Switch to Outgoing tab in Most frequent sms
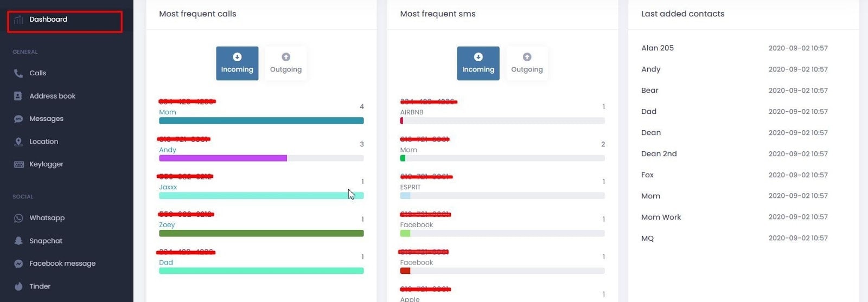Image resolution: width=868 pixels, height=302 pixels. [x=527, y=63]
